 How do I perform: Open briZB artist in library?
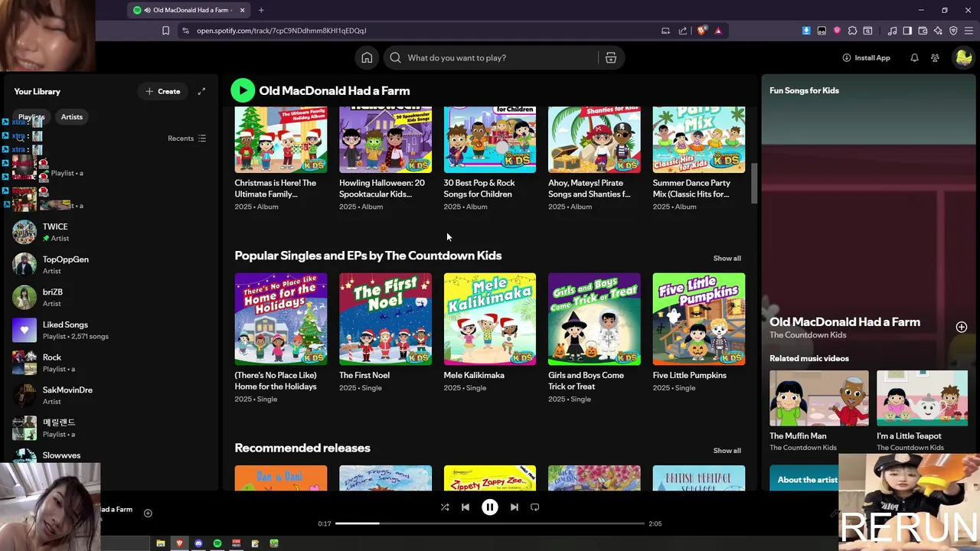111,298
